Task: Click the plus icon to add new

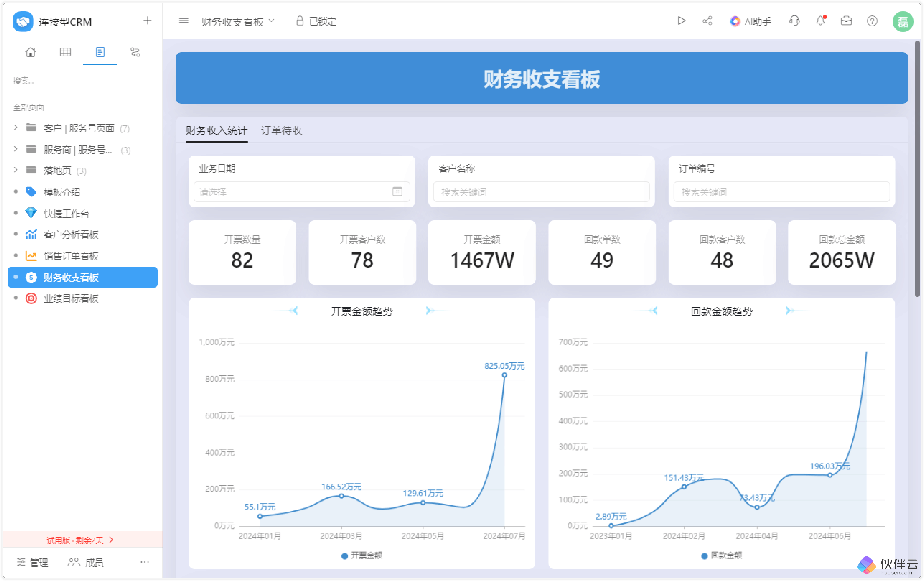Action: point(147,21)
